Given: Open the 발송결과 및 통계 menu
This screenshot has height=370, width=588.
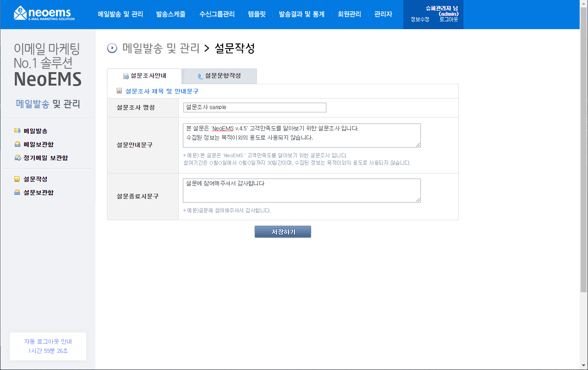Looking at the screenshot, I should pyautogui.click(x=301, y=14).
